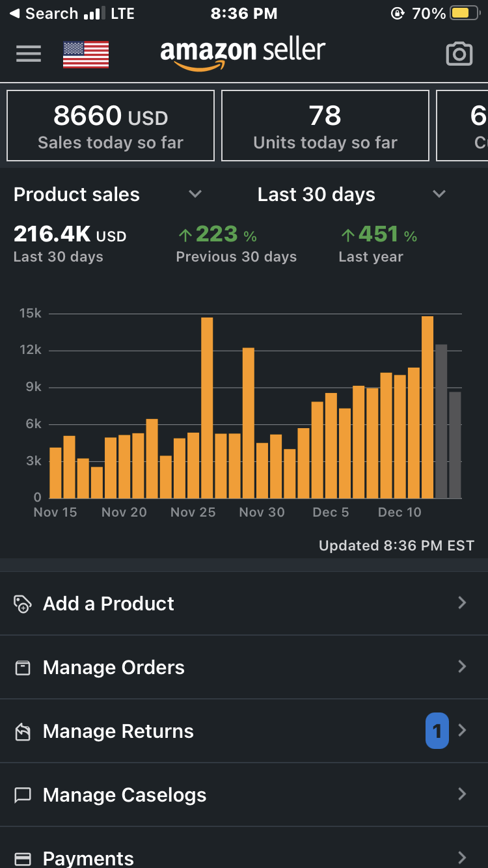The image size is (488, 868).
Task: Open the Last 30 days range dropdown
Action: pos(439,194)
